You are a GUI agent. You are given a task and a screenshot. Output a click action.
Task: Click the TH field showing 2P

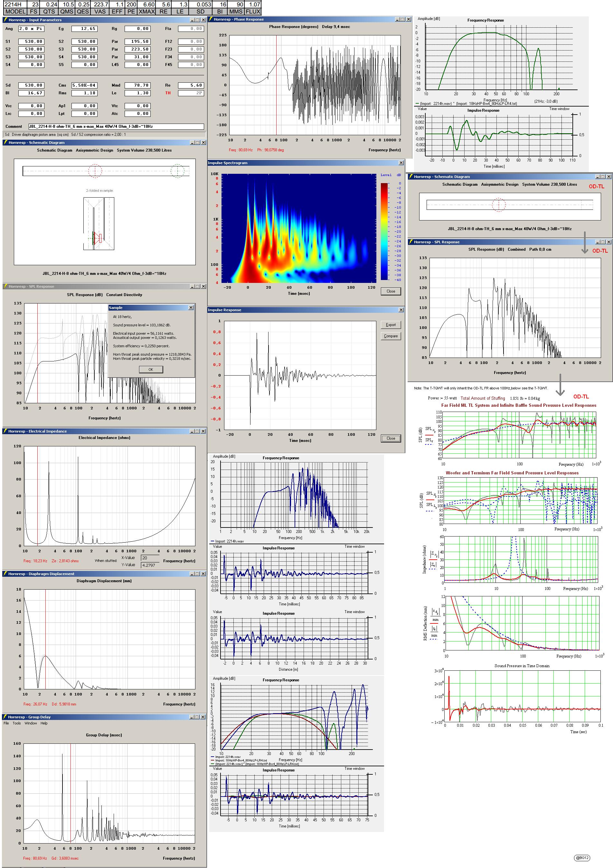[191, 93]
